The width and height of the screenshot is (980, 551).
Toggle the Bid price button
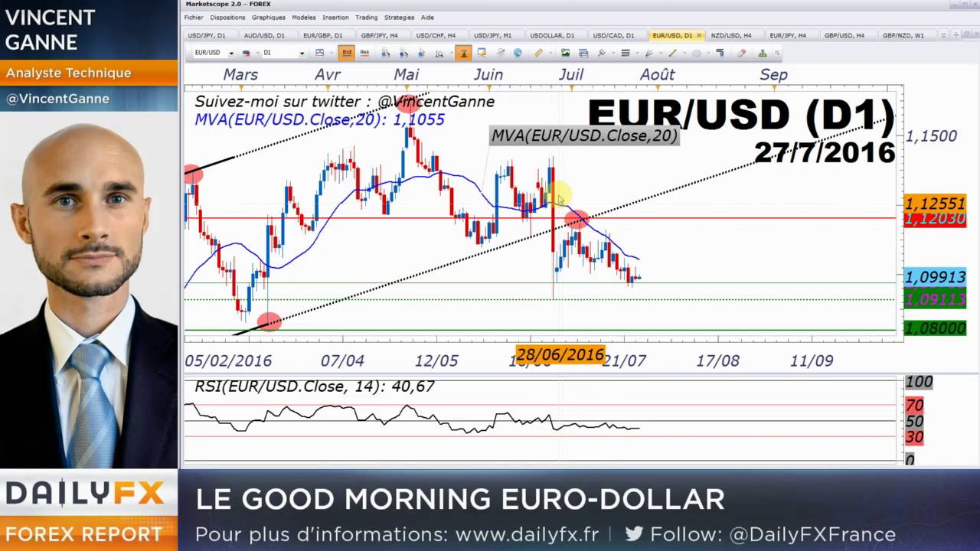click(x=347, y=52)
